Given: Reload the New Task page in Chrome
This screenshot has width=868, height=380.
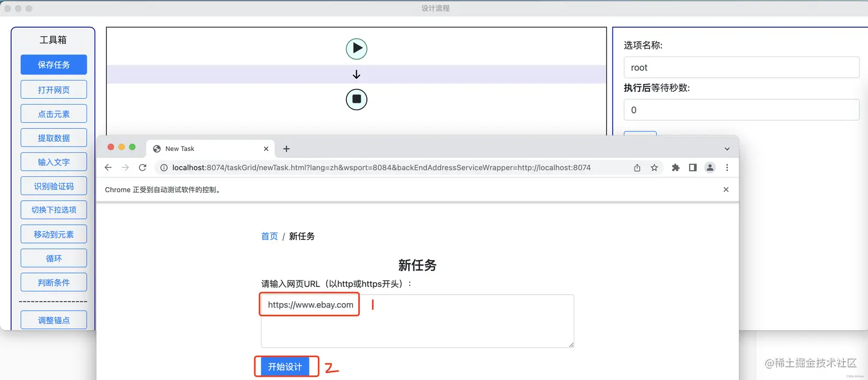Looking at the screenshot, I should coord(142,167).
